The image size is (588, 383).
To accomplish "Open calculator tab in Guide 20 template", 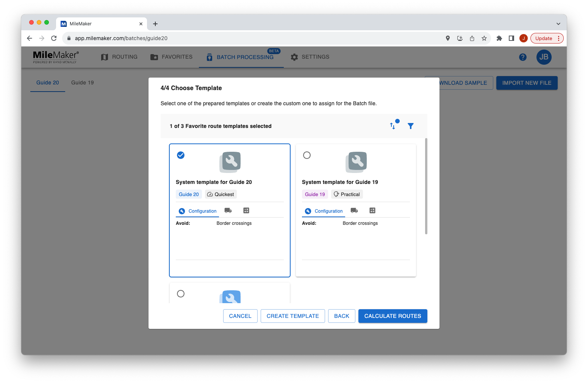I will 246,210.
